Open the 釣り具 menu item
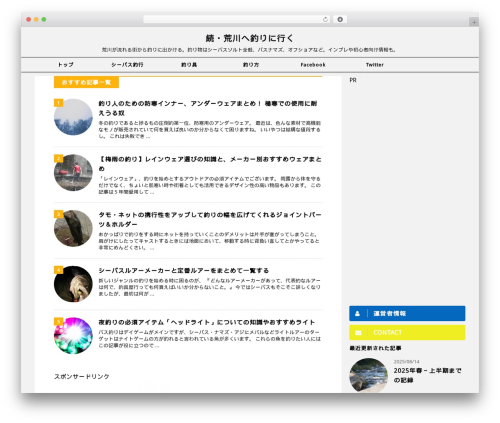Screen dimensions: 500x423 pyautogui.click(x=189, y=65)
